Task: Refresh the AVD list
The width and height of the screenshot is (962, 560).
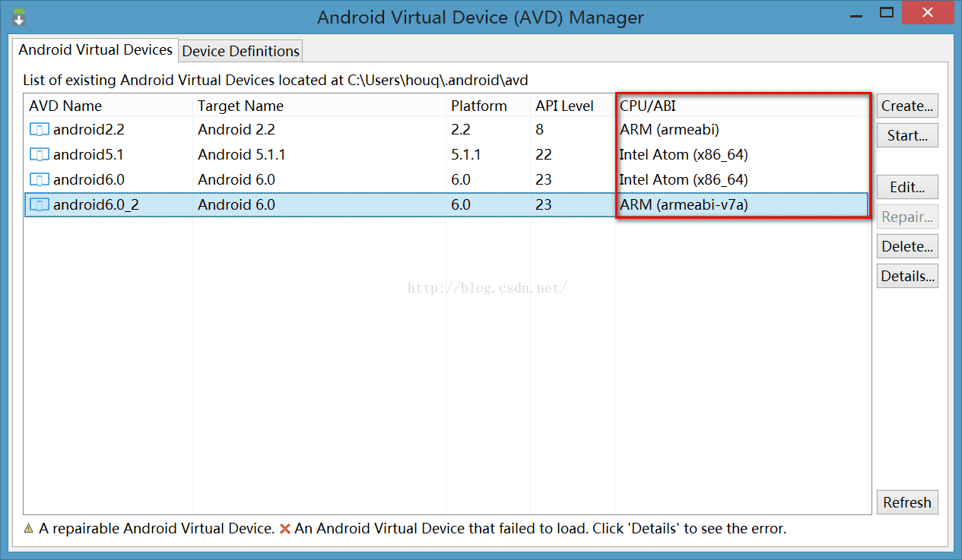Action: click(907, 502)
